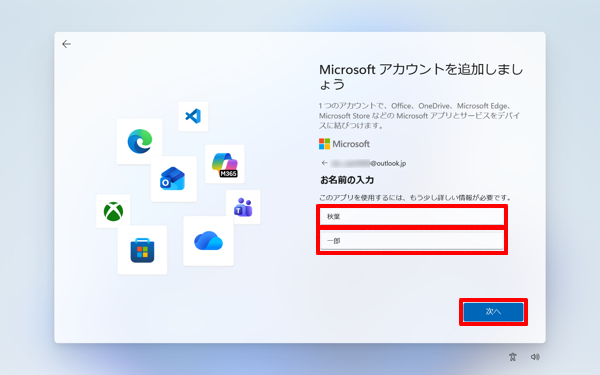Open the volume control icon
The image size is (600, 375).
pyautogui.click(x=535, y=357)
